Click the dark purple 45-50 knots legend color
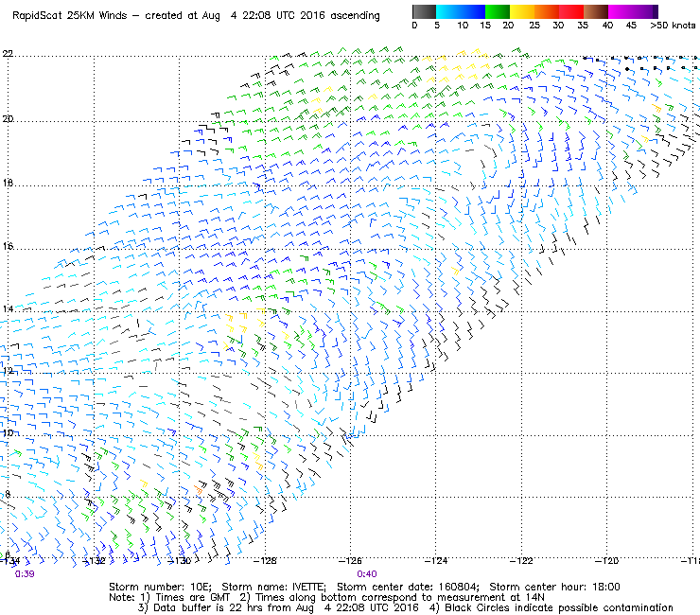The image size is (700, 615). coord(645,11)
